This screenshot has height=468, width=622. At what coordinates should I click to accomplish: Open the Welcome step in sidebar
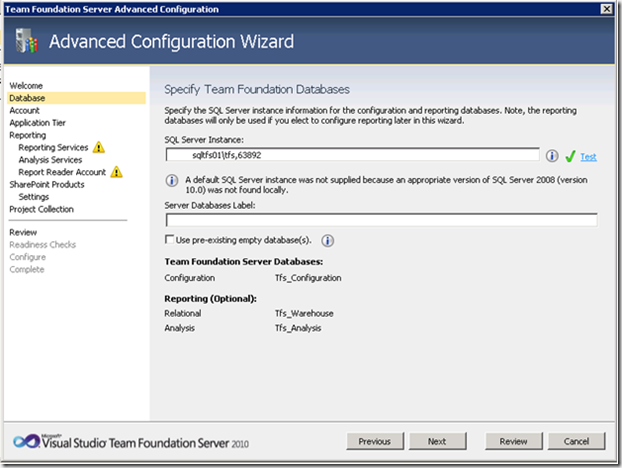26,86
